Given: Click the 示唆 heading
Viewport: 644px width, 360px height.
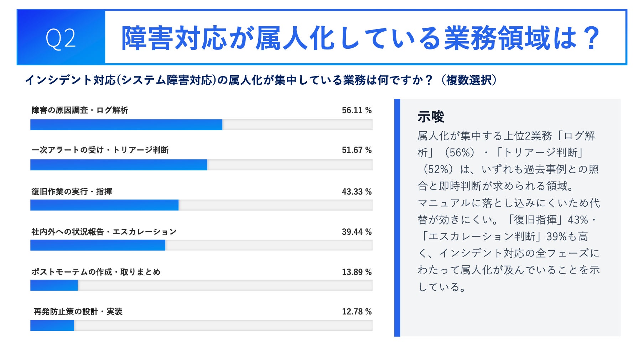Looking at the screenshot, I should coord(431,117).
